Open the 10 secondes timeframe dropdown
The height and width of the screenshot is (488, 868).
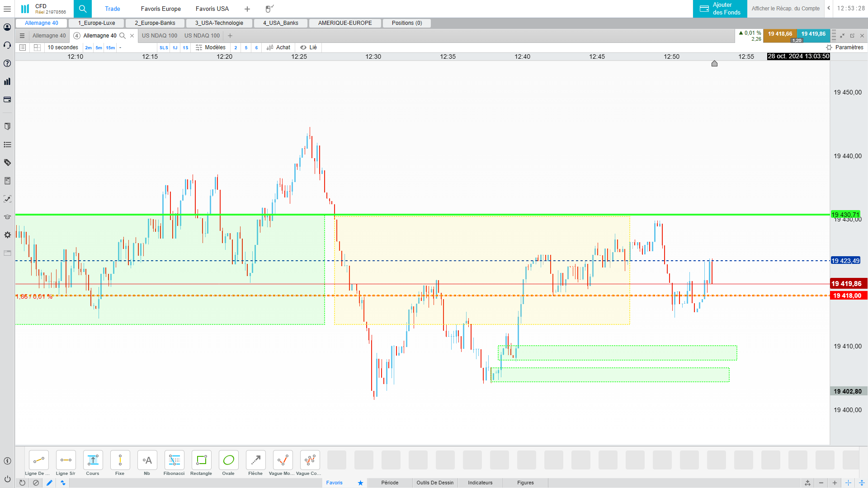[63, 47]
